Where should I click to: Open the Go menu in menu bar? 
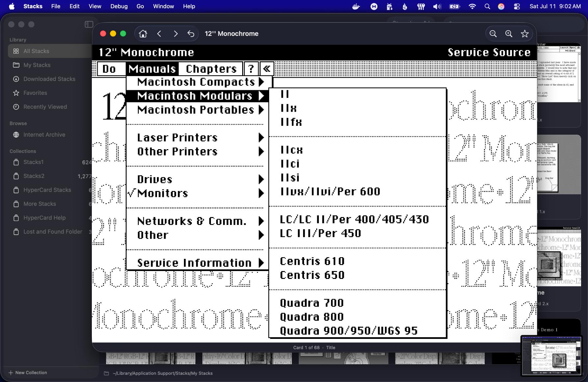pos(140,6)
